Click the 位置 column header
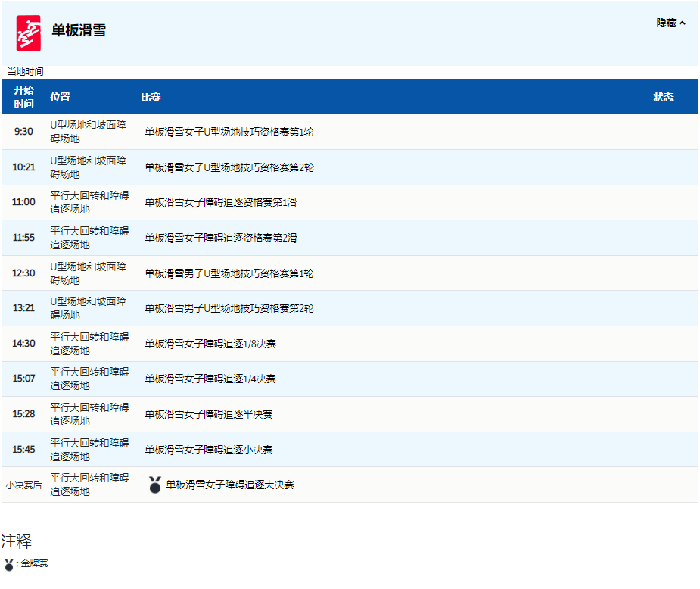The image size is (700, 589). point(61,97)
